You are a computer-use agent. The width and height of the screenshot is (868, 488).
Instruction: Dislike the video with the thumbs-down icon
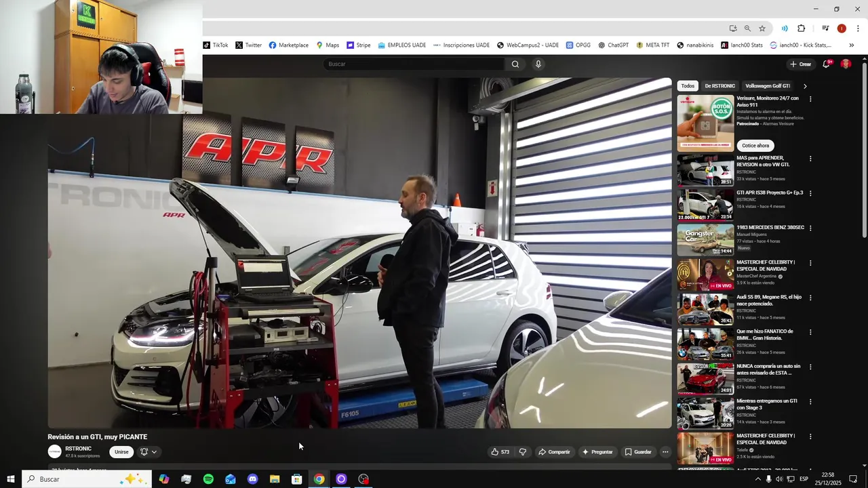523,452
